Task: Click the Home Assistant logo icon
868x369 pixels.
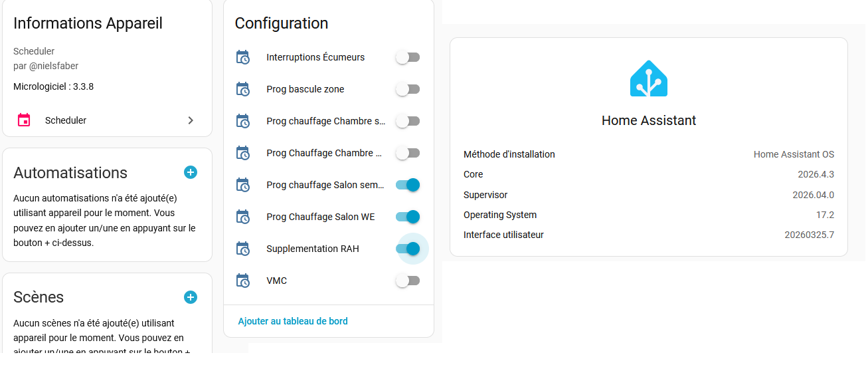Action: (x=648, y=79)
